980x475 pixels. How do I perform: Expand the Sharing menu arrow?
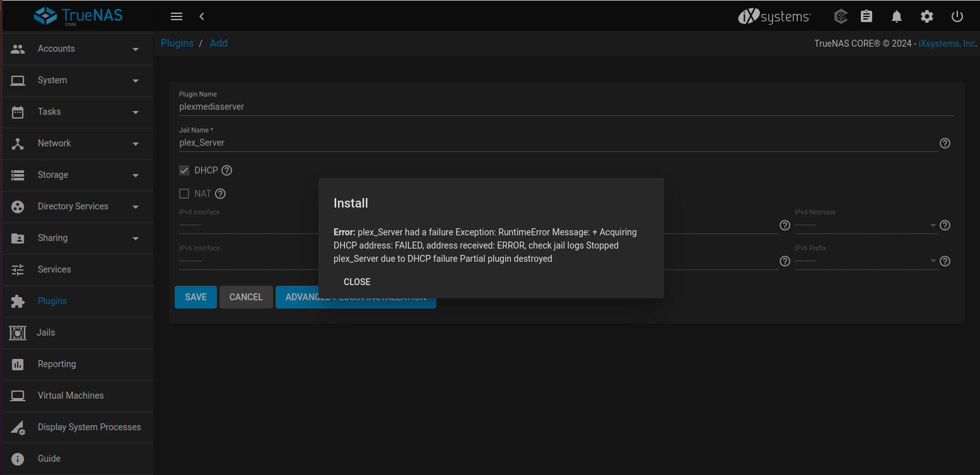[x=136, y=238]
